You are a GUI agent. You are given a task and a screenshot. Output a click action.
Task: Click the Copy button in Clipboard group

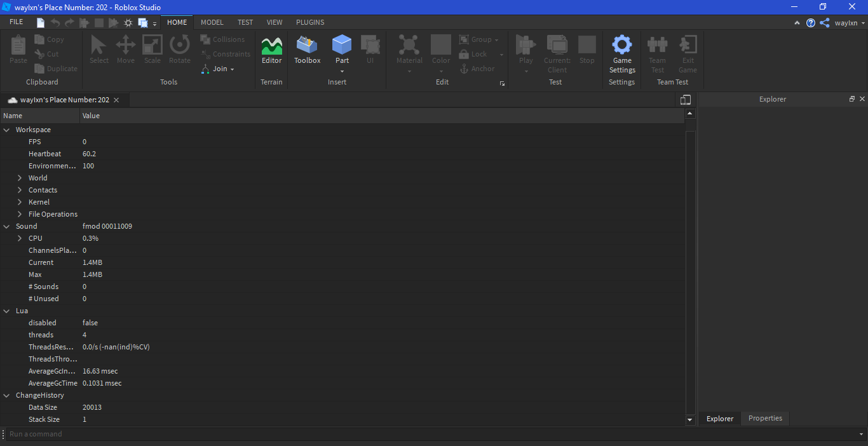pyautogui.click(x=50, y=39)
